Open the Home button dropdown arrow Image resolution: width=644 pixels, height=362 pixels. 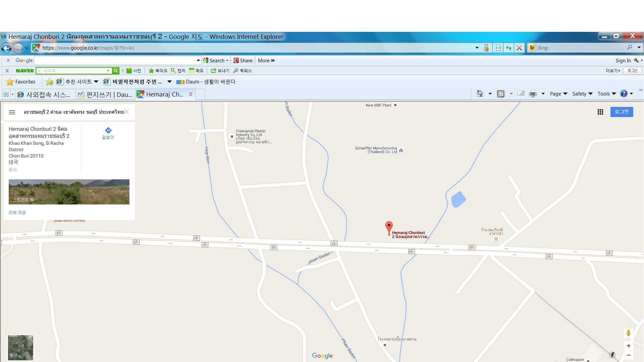coord(490,94)
